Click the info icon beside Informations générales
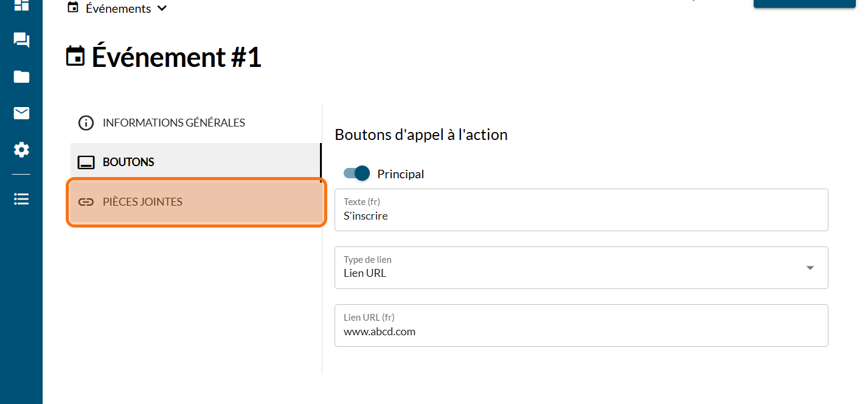This screenshot has width=868, height=404. pos(86,123)
